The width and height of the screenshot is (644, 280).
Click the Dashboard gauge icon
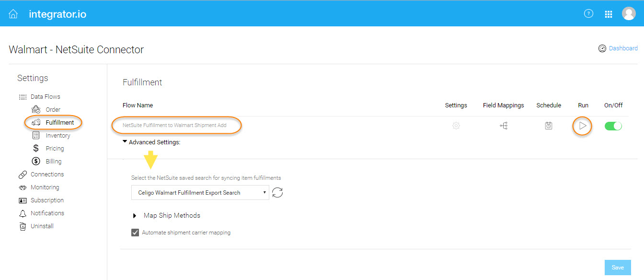(602, 48)
